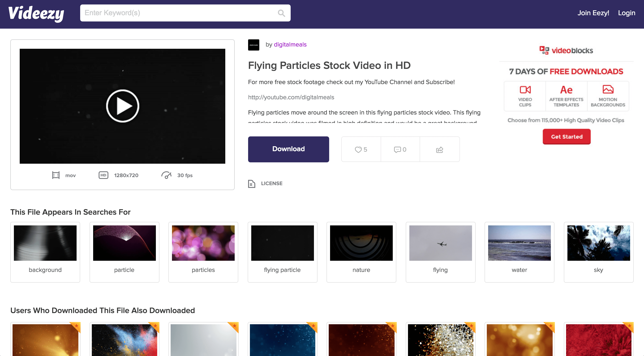Play the Flying Particles stock video
Screen dimensions: 644x356
(x=122, y=105)
